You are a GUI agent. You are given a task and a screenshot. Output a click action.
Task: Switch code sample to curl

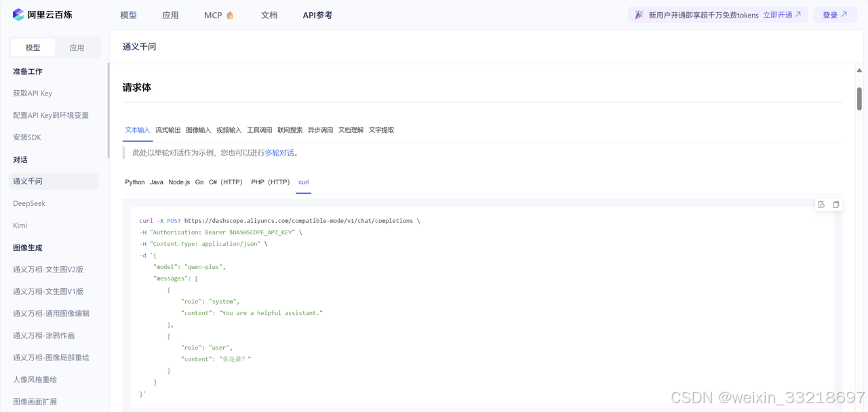(x=304, y=182)
